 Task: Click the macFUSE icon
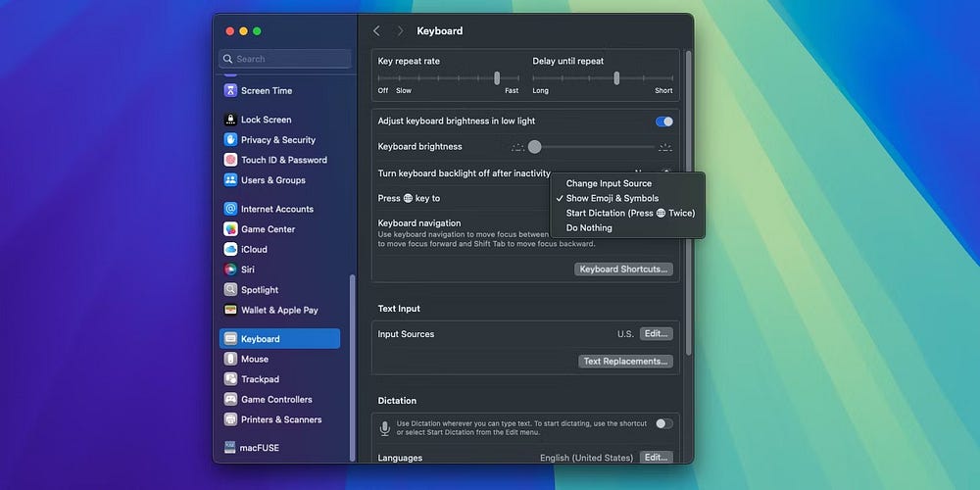230,448
